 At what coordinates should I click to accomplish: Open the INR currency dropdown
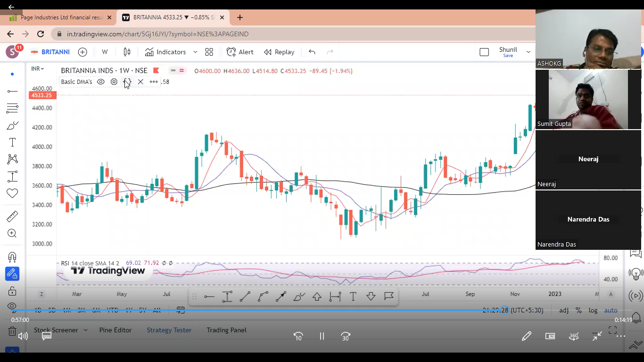(37, 69)
